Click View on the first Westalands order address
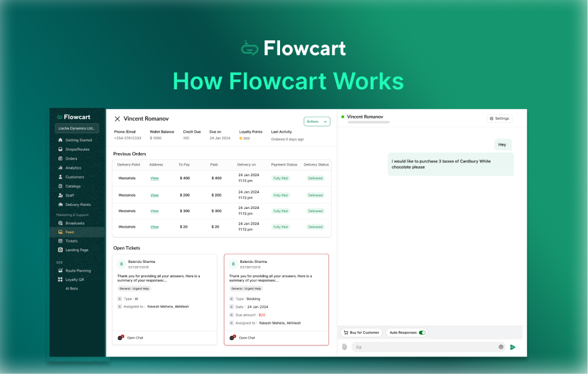The width and height of the screenshot is (588, 374). [x=154, y=178]
